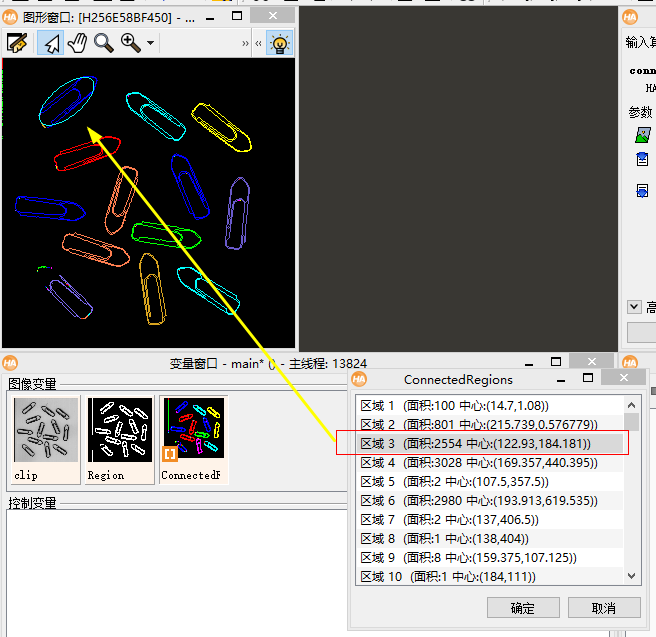
Task: Click the blue document parameter icon
Action: click(x=642, y=159)
